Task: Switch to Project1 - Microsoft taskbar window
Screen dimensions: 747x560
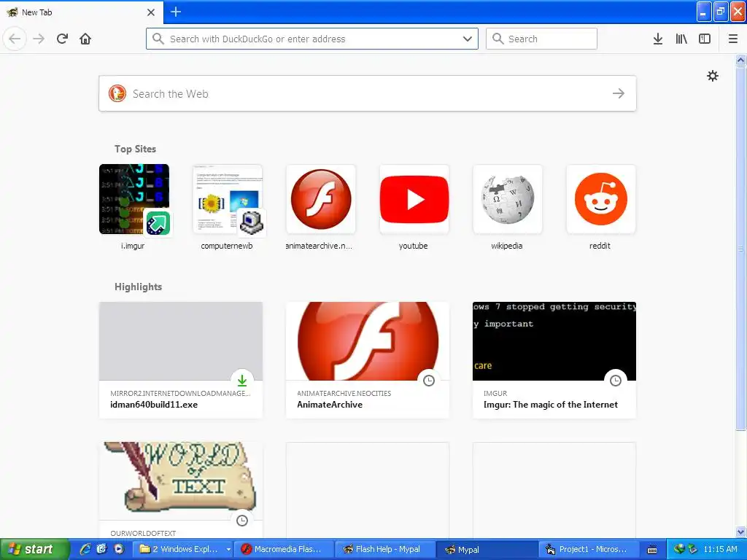Action: 587,549
